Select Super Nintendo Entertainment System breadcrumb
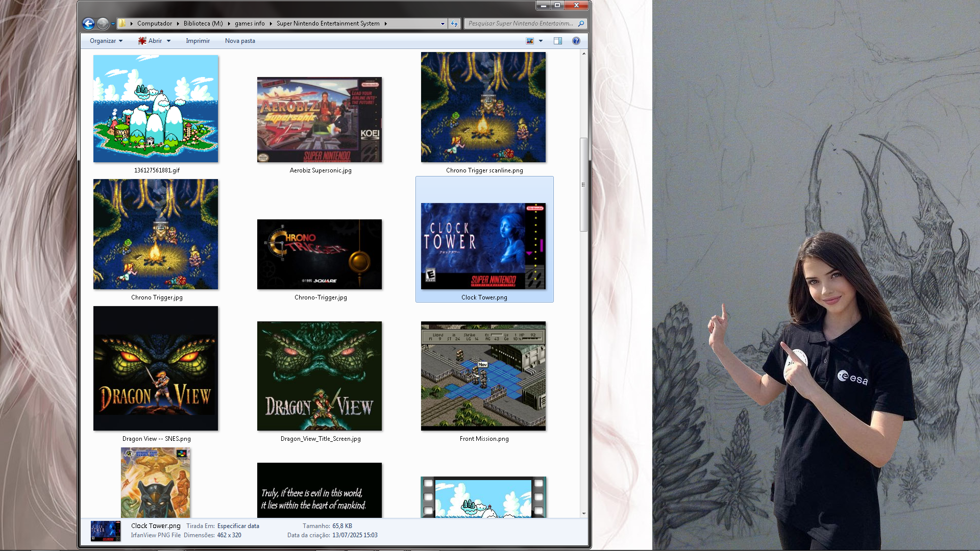980x551 pixels. [328, 23]
